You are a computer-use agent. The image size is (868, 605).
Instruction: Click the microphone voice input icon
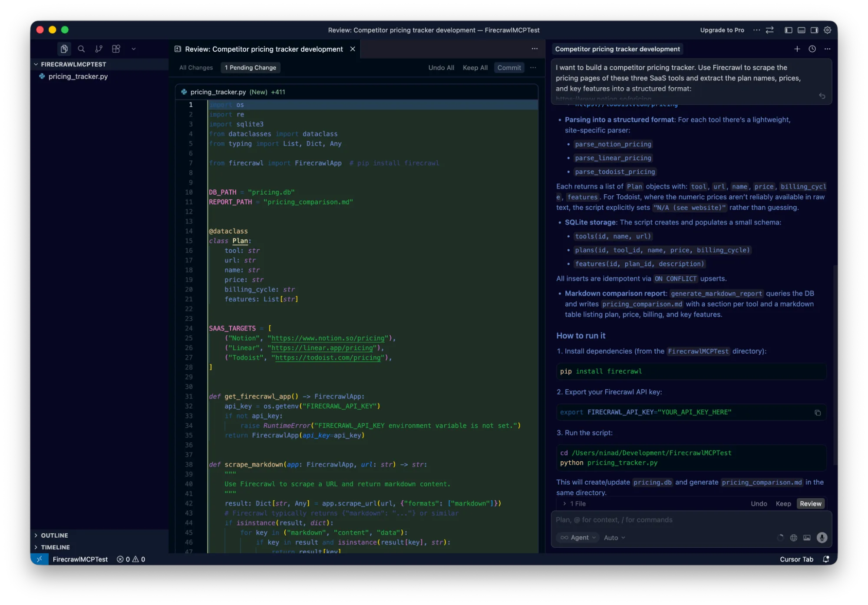822,538
